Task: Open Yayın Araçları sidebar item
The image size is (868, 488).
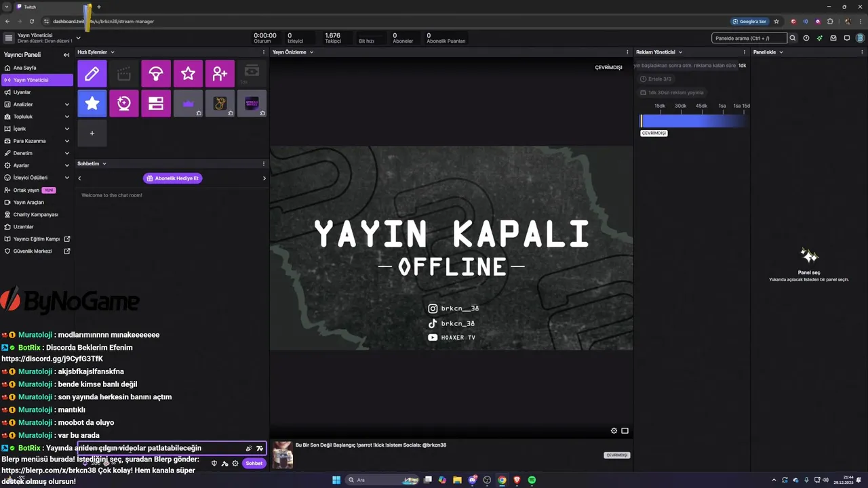Action: (37, 202)
